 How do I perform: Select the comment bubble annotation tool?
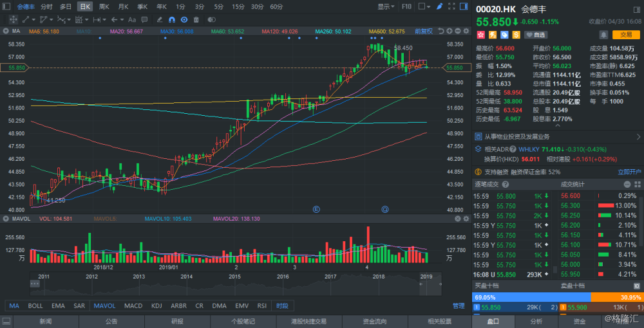point(144,19)
